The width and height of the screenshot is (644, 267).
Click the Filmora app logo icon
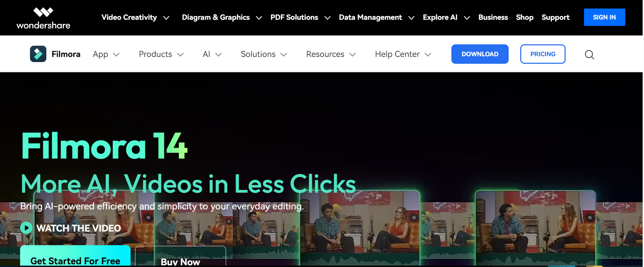[38, 54]
